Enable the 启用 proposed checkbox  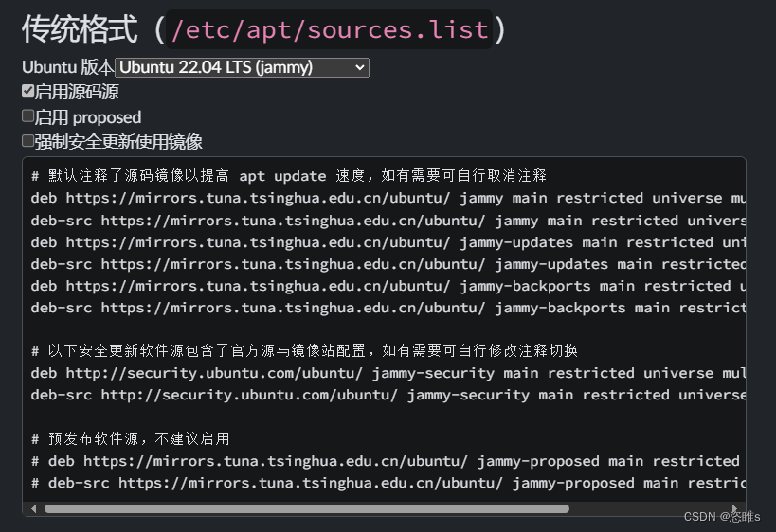click(x=28, y=116)
